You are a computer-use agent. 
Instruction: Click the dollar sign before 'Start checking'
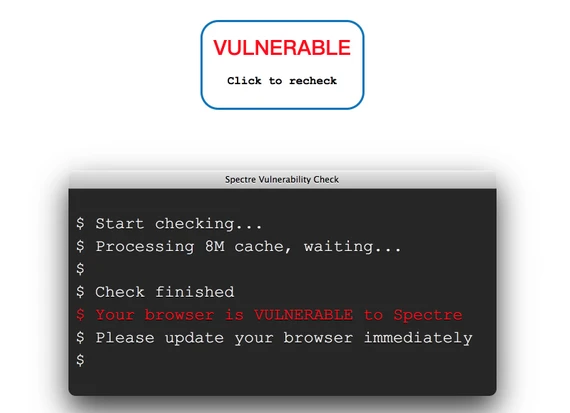point(80,224)
